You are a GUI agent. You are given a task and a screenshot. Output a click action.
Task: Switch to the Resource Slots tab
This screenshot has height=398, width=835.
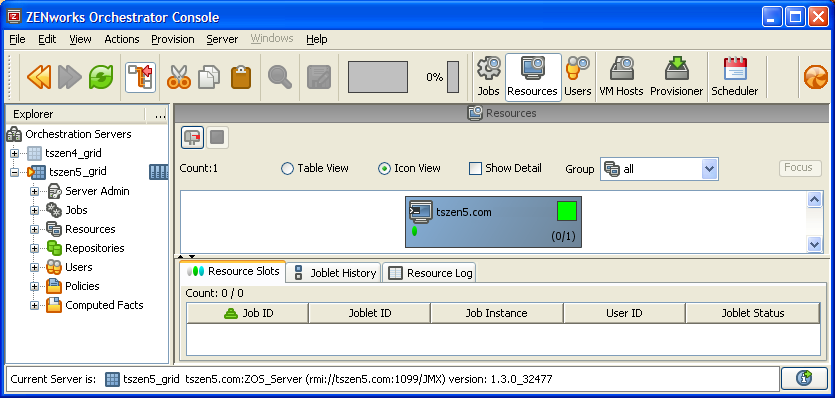(x=233, y=271)
